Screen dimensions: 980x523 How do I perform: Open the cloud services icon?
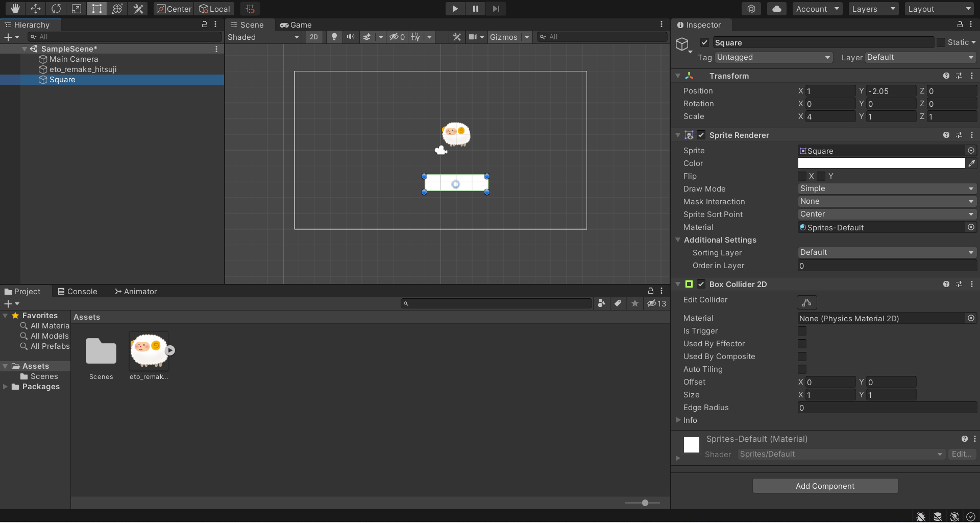(x=776, y=9)
